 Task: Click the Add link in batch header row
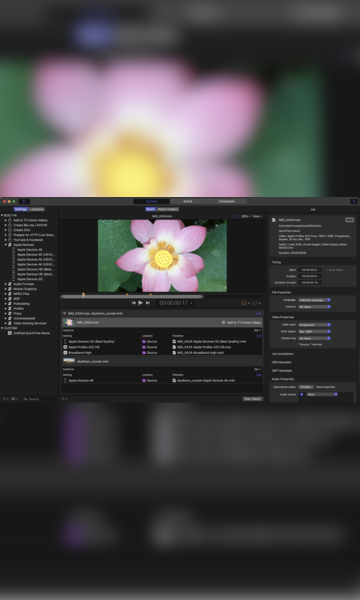259,313
